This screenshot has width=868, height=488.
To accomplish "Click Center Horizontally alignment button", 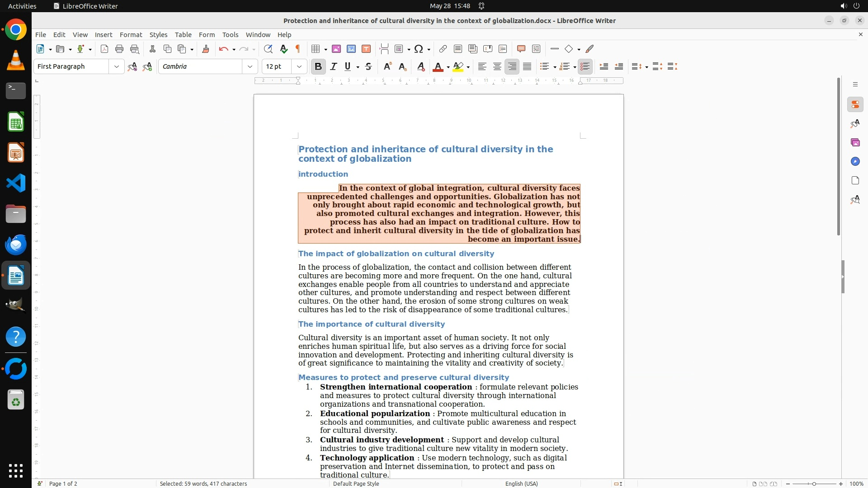I will [x=497, y=67].
